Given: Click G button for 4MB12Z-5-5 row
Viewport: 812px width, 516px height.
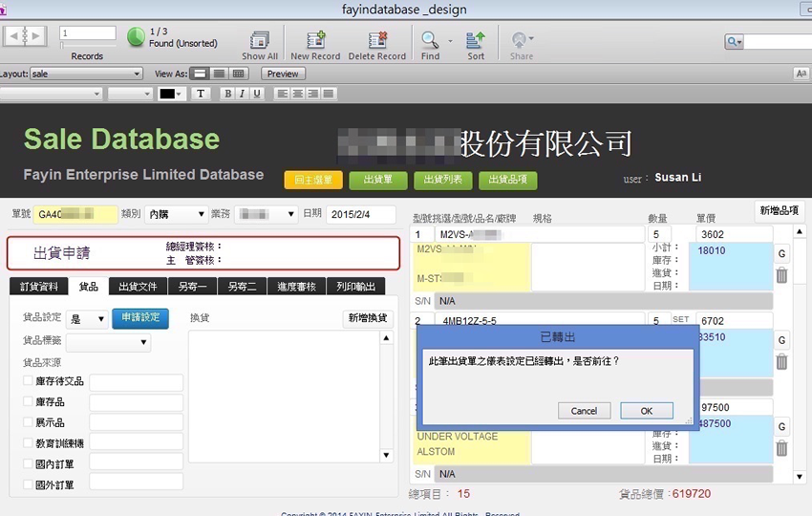Looking at the screenshot, I should [x=782, y=340].
